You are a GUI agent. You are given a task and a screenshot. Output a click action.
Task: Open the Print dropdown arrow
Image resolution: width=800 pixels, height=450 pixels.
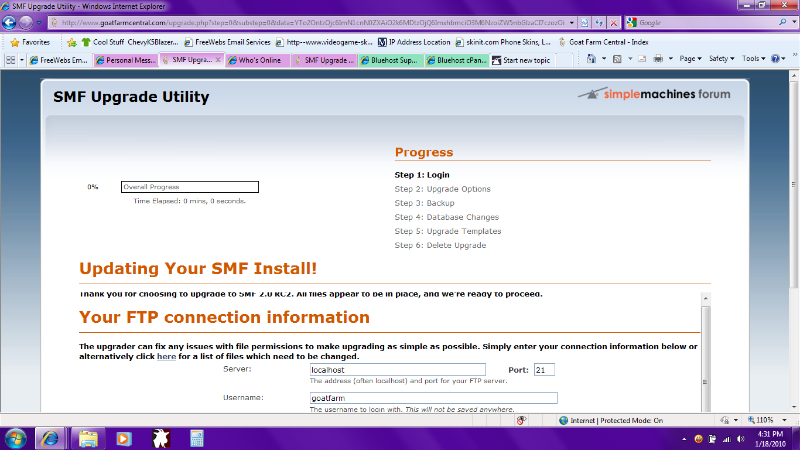coord(671,59)
